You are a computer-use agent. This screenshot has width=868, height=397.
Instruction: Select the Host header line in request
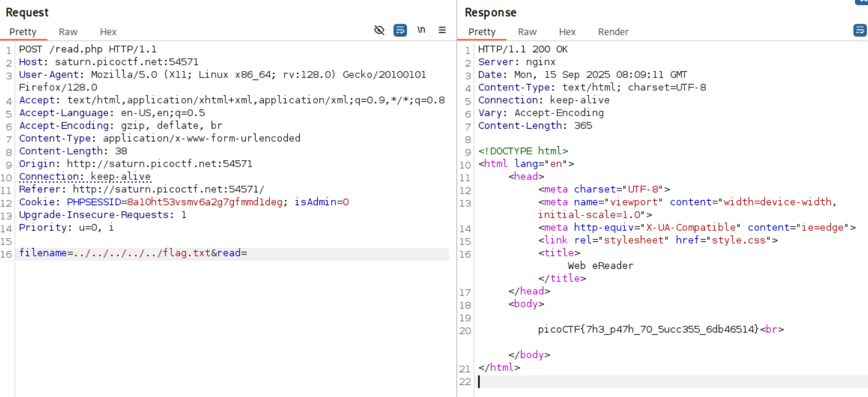[x=109, y=62]
